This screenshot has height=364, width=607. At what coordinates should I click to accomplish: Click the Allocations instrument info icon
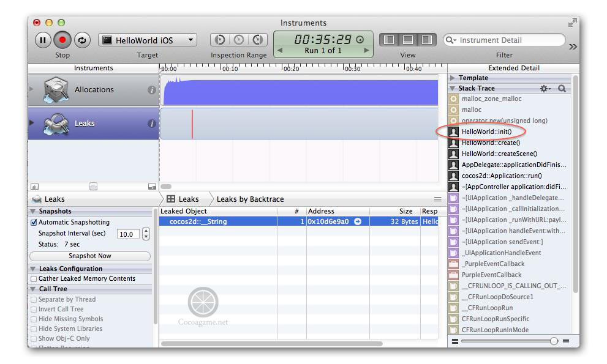[151, 90]
